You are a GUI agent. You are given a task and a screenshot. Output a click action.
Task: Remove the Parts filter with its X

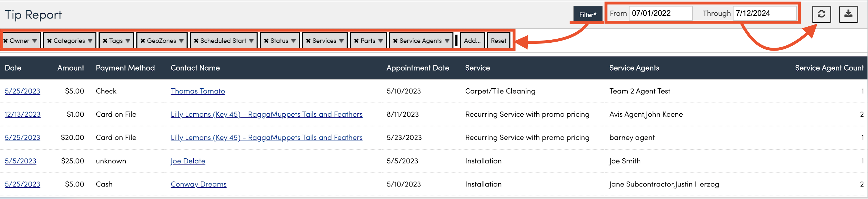[x=356, y=41]
